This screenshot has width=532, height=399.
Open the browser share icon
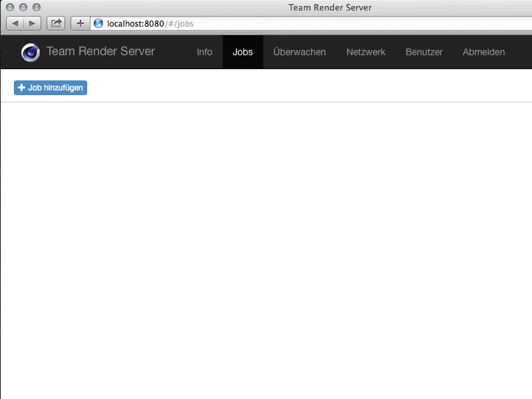coord(56,23)
